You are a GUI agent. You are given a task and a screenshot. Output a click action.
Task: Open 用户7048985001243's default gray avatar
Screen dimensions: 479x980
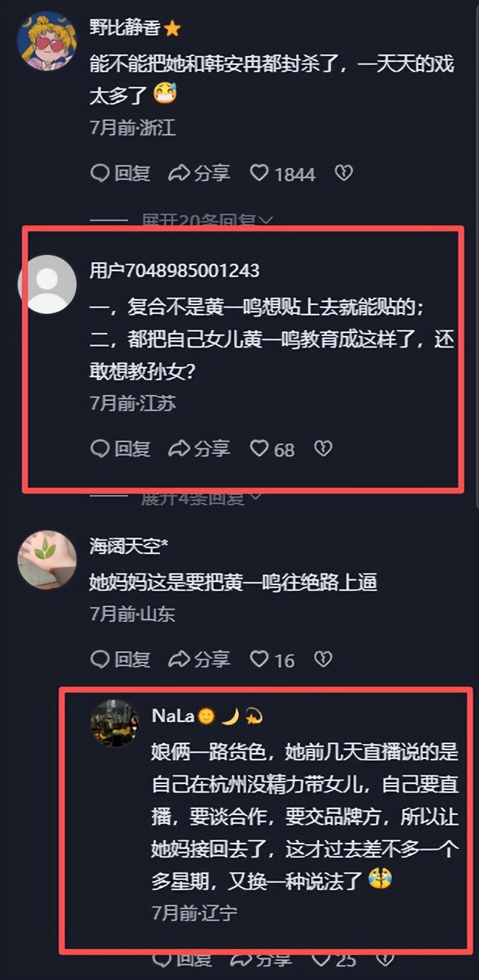point(46,284)
